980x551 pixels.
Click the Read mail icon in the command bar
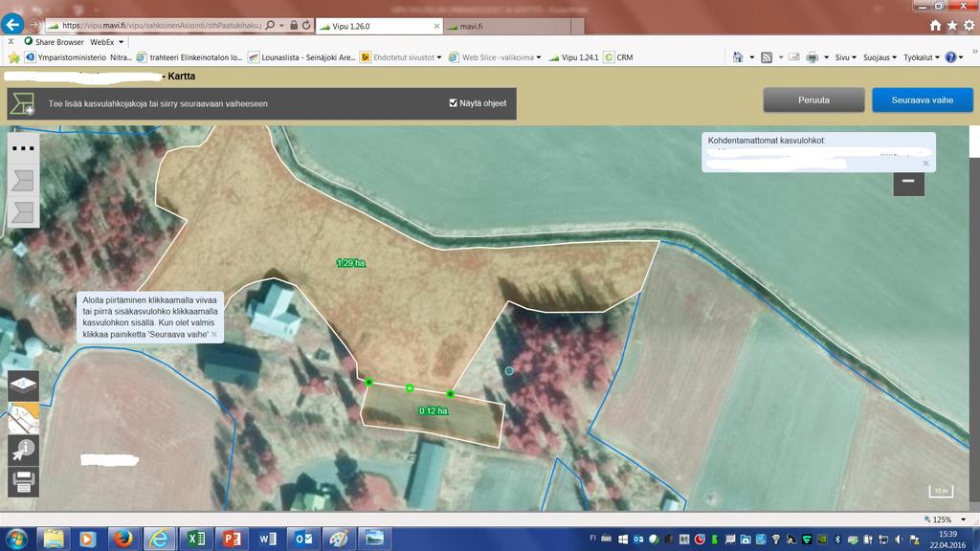tap(793, 57)
